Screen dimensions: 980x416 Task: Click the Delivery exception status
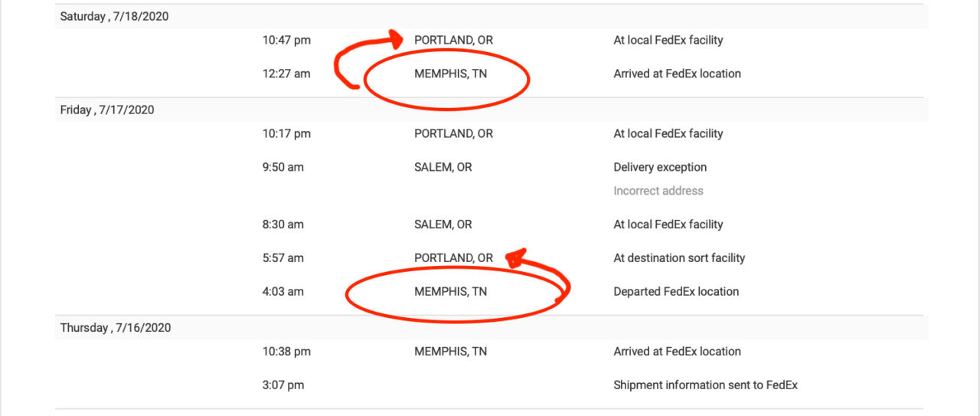coord(660,167)
